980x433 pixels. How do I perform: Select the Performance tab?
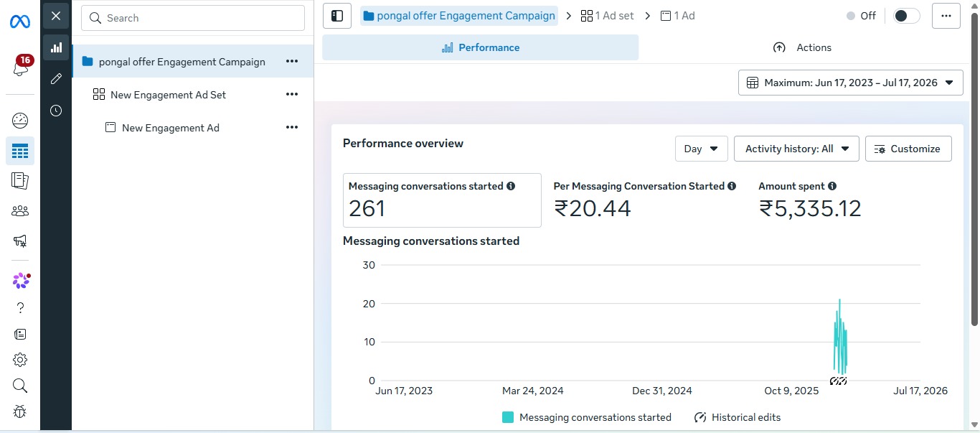tap(480, 47)
